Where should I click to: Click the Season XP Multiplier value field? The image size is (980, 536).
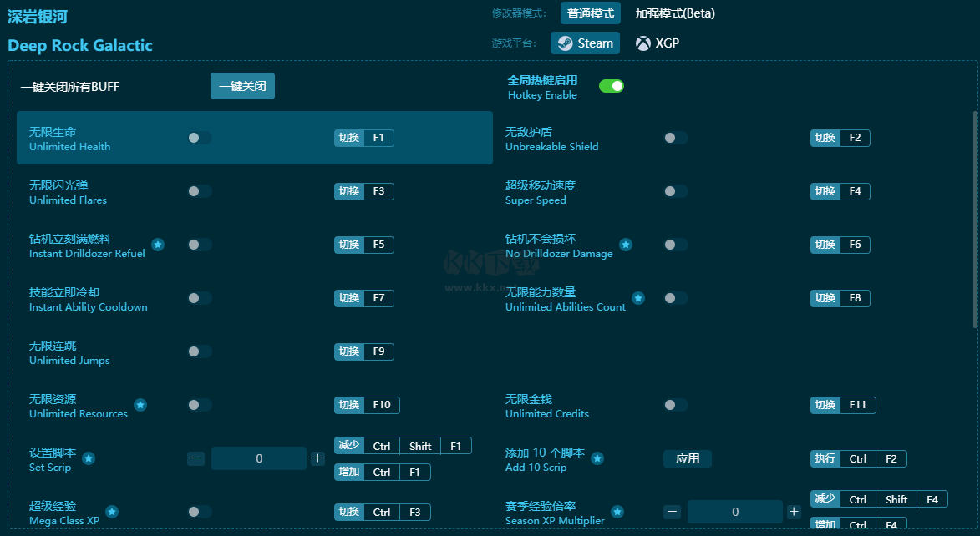735,513
